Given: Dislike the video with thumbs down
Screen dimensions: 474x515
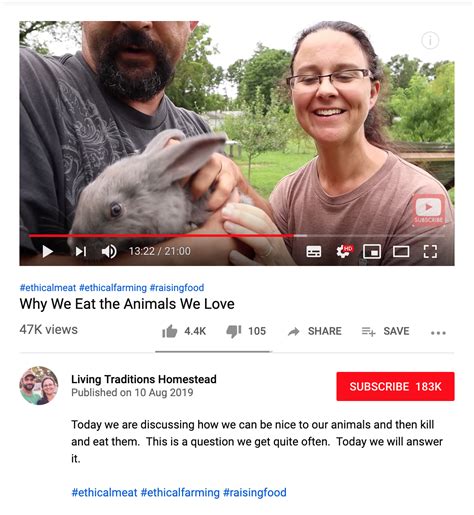Looking at the screenshot, I should click(x=246, y=331).
